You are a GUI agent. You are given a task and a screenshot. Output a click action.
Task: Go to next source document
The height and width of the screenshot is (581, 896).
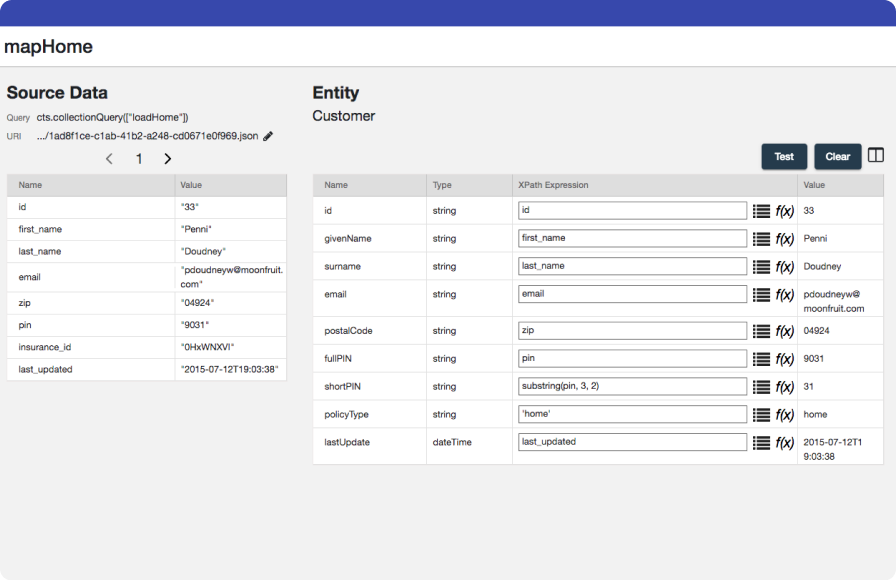tap(167, 159)
